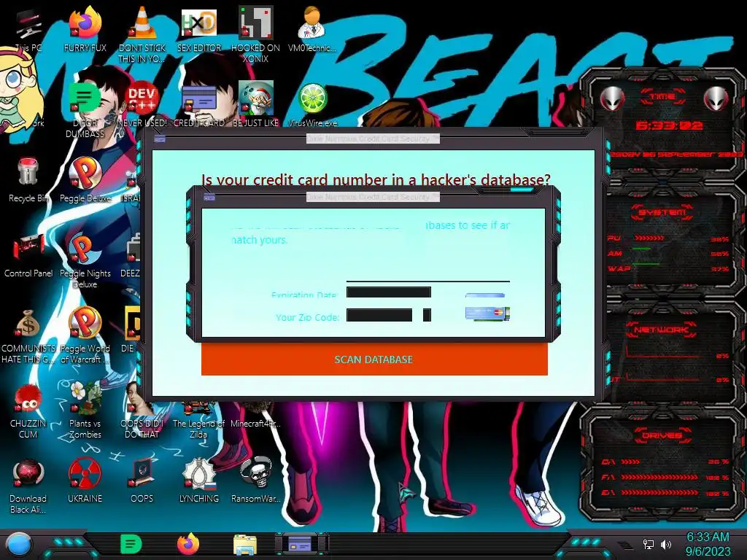
Task: Click the TIME widget header
Action: tap(662, 97)
